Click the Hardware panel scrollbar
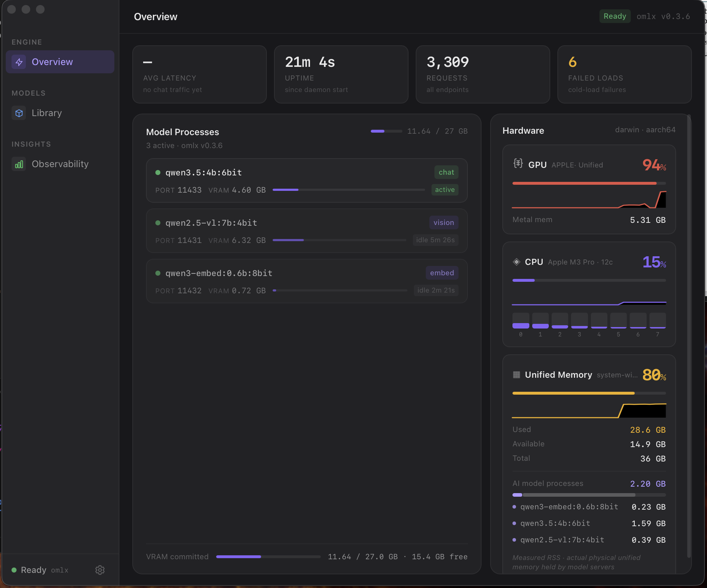This screenshot has width=707, height=588. tap(689, 336)
